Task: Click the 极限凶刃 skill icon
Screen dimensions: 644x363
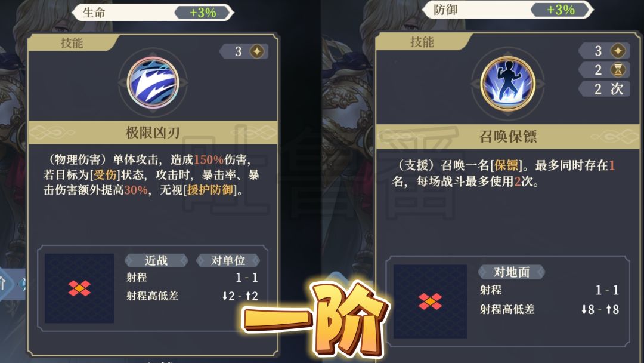Action: [x=153, y=82]
